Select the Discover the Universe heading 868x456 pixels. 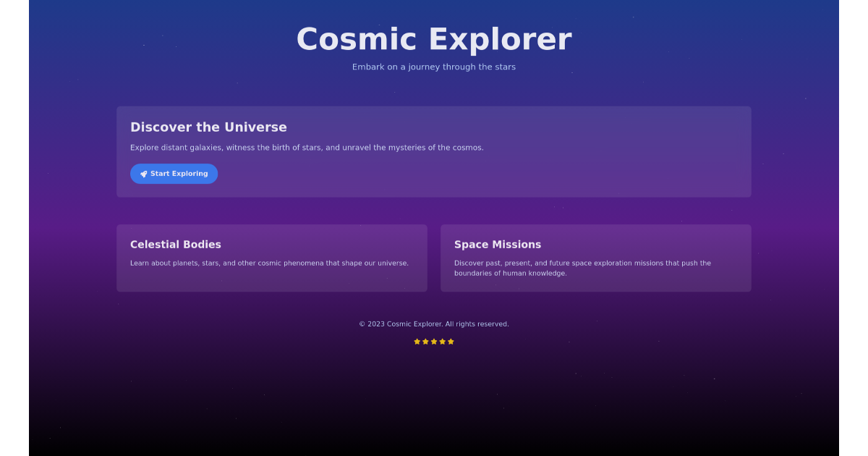tap(208, 127)
